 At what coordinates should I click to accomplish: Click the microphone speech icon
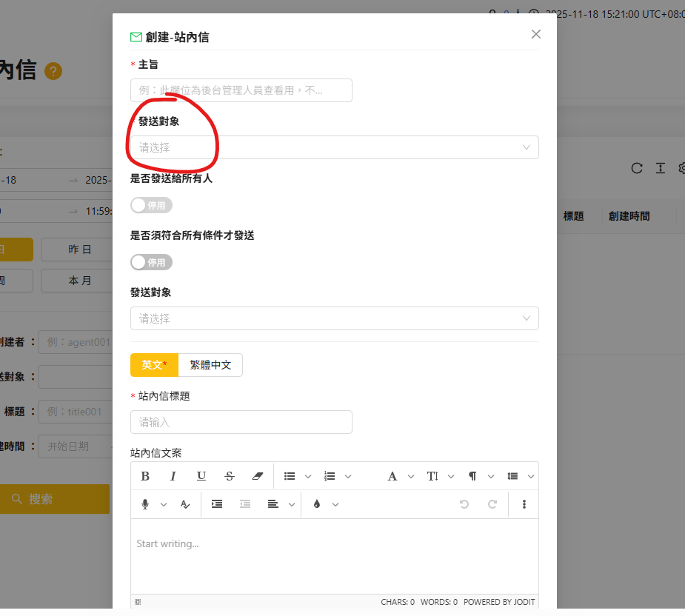145,504
